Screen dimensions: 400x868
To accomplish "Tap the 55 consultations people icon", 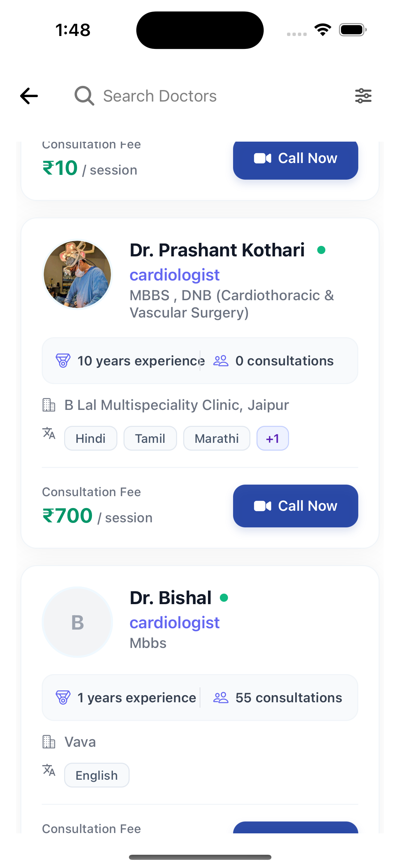I will pyautogui.click(x=221, y=698).
